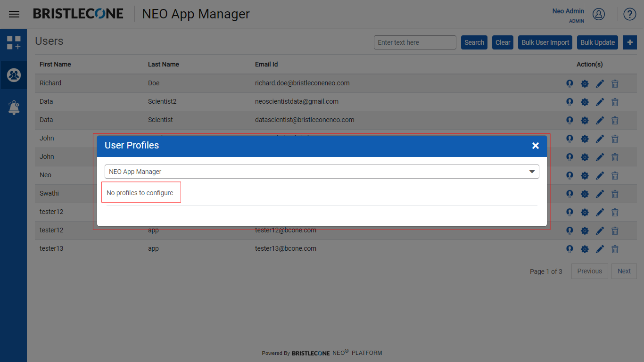Open the hamburger menu beside Bristlecone logo
The width and height of the screenshot is (644, 362).
(14, 14)
